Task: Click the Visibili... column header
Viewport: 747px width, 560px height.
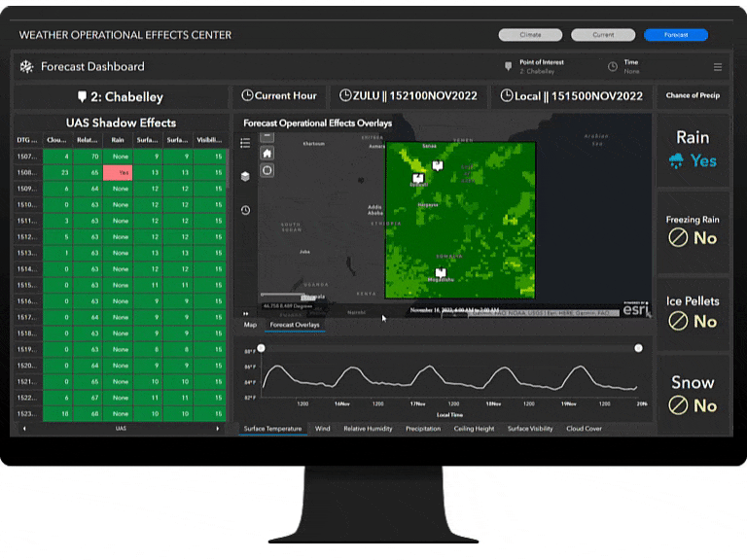Action: click(x=209, y=140)
